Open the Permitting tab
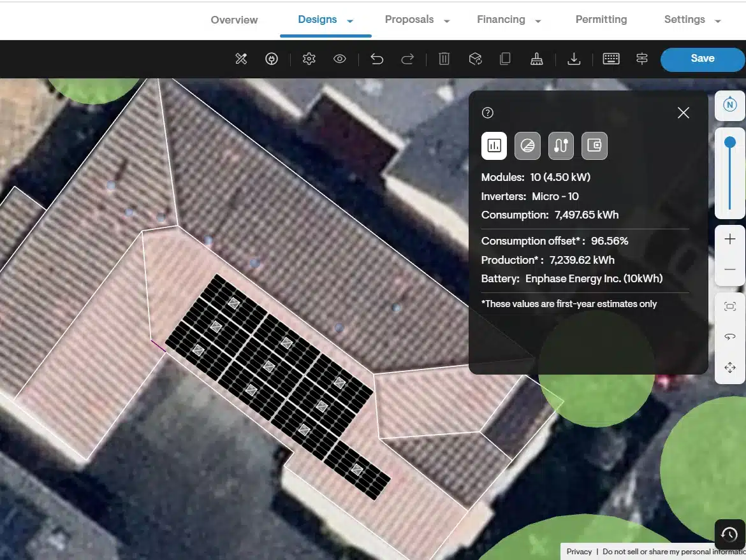 pyautogui.click(x=601, y=20)
